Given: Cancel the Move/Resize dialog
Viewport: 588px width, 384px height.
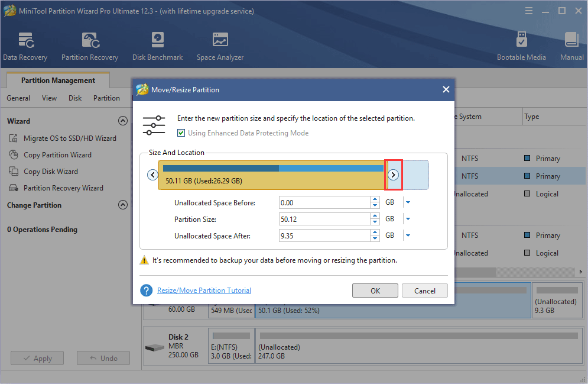Looking at the screenshot, I should [424, 291].
